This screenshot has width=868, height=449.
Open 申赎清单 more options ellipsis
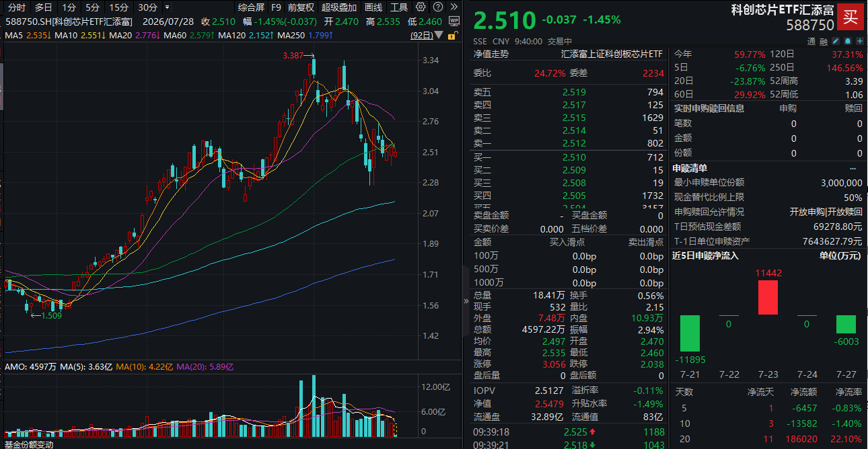853,169
